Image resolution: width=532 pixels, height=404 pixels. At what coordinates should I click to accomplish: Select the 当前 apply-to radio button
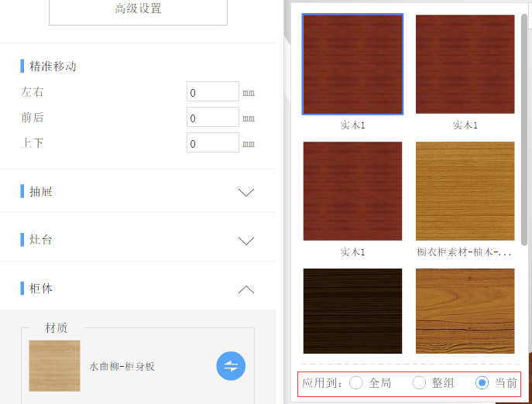point(482,383)
